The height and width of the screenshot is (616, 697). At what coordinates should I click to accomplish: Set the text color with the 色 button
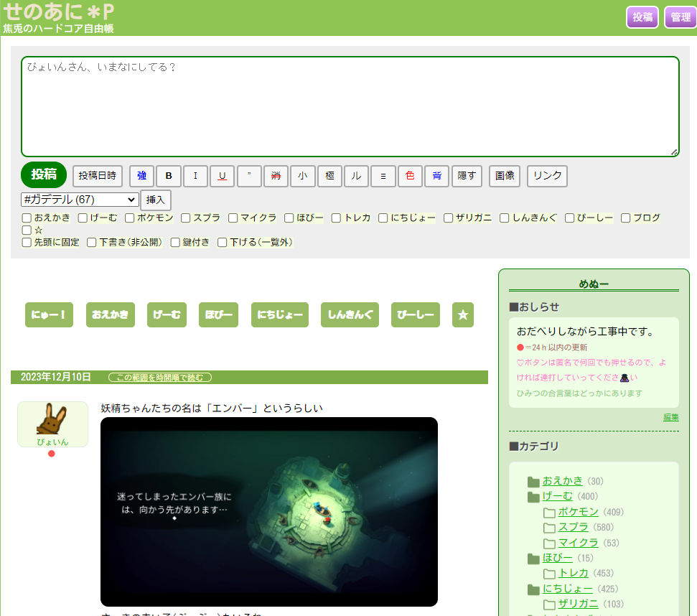pos(411,176)
